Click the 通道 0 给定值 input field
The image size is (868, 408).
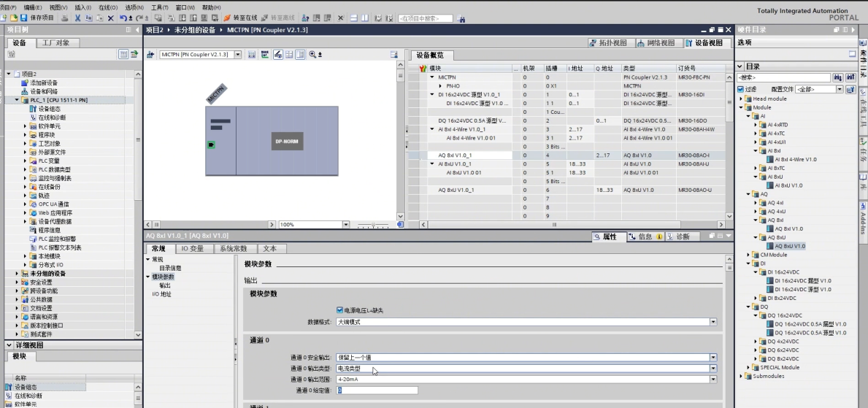pyautogui.click(x=377, y=390)
